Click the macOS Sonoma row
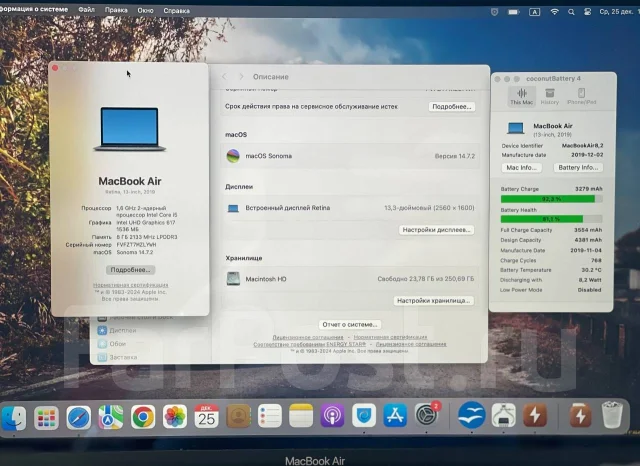The width and height of the screenshot is (640, 466). 350,156
